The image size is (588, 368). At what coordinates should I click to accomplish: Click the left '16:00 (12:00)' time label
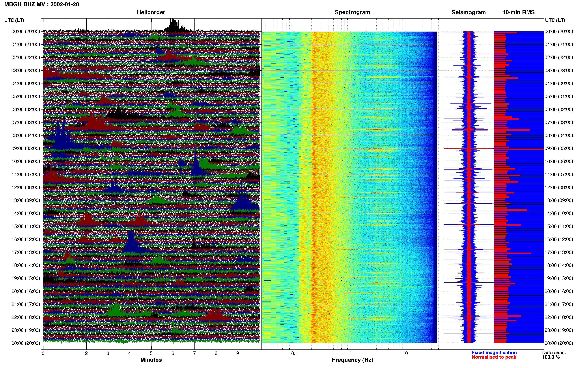pyautogui.click(x=26, y=239)
